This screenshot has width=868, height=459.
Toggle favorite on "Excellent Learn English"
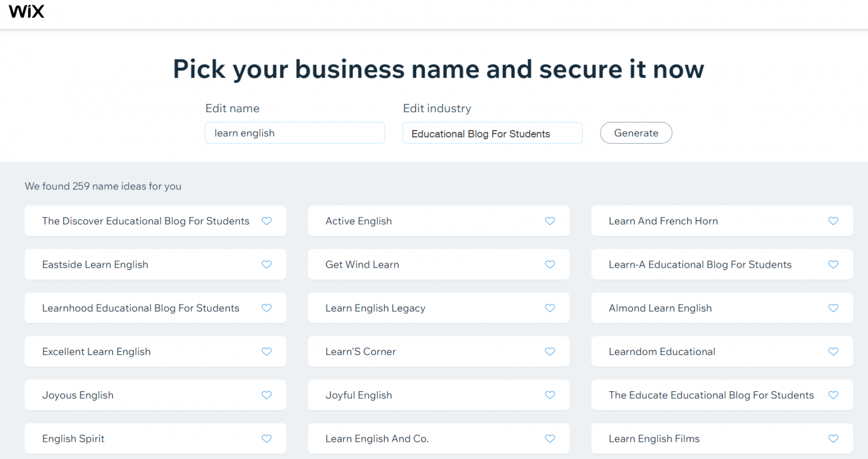266,351
